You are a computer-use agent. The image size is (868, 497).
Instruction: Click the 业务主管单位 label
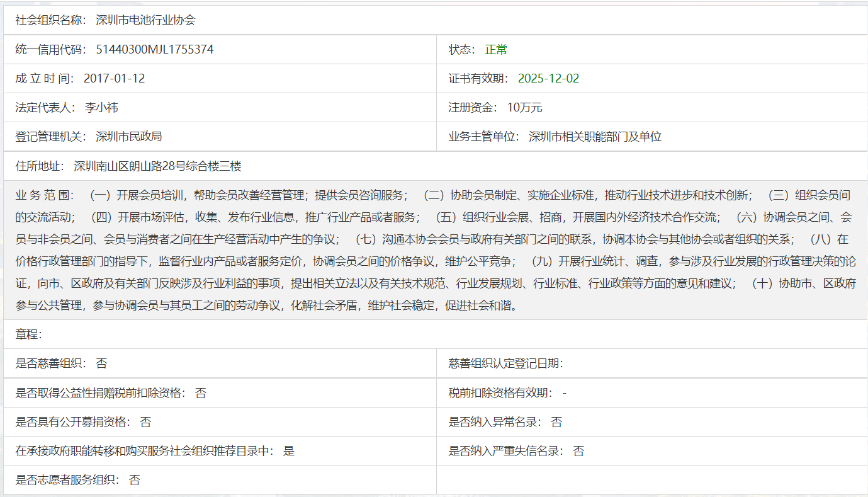coord(484,136)
